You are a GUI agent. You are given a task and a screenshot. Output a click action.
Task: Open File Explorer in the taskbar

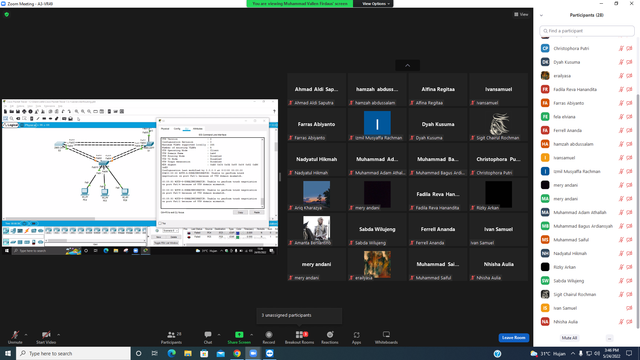[x=188, y=353]
